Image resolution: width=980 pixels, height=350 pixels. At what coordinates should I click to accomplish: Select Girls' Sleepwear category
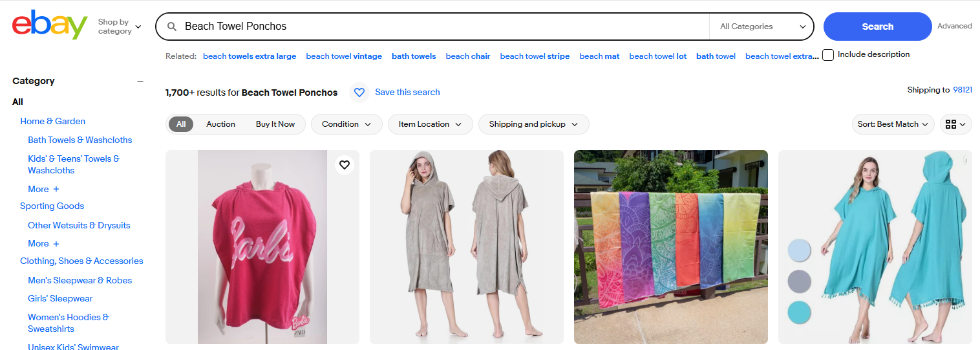pyautogui.click(x=60, y=298)
